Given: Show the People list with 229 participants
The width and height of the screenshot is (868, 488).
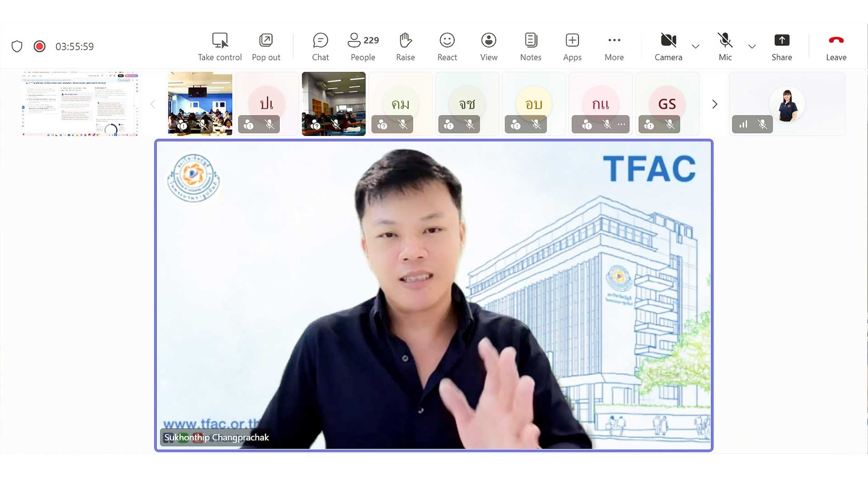Looking at the screenshot, I should point(363,47).
